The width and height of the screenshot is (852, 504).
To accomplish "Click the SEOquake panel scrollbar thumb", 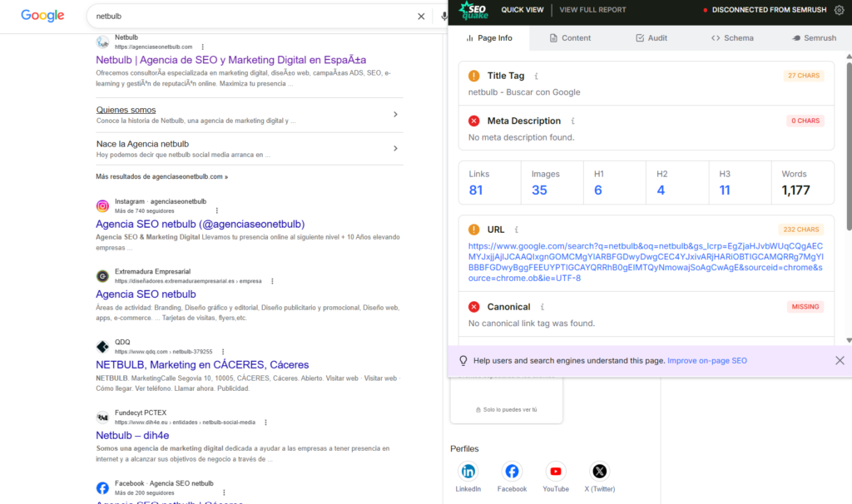I will coord(849,146).
